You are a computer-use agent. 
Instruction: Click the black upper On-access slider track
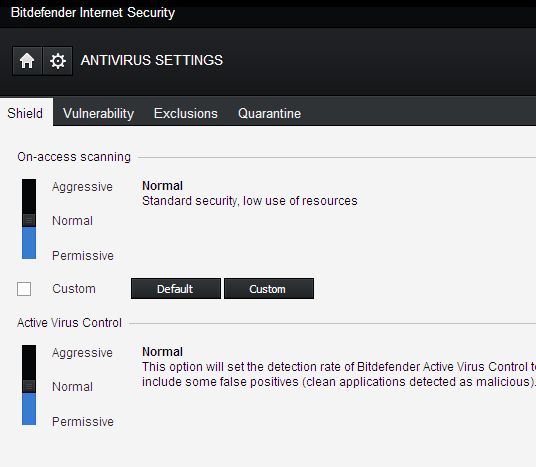(29, 197)
